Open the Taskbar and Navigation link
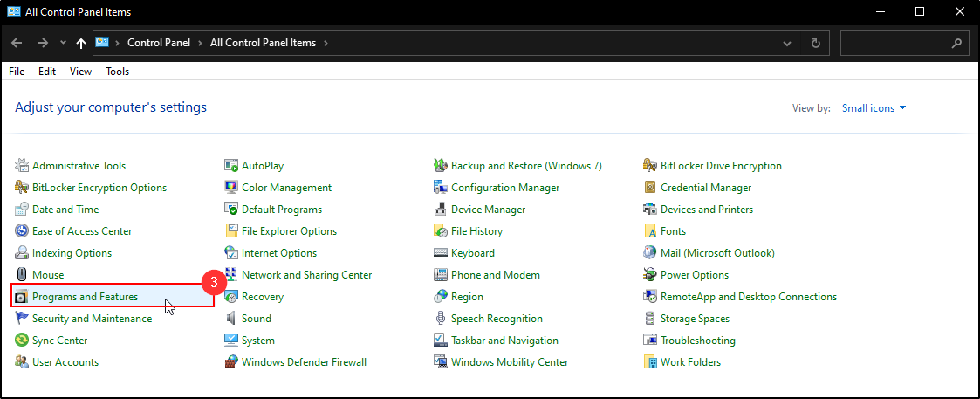The height and width of the screenshot is (399, 980). [x=504, y=341]
